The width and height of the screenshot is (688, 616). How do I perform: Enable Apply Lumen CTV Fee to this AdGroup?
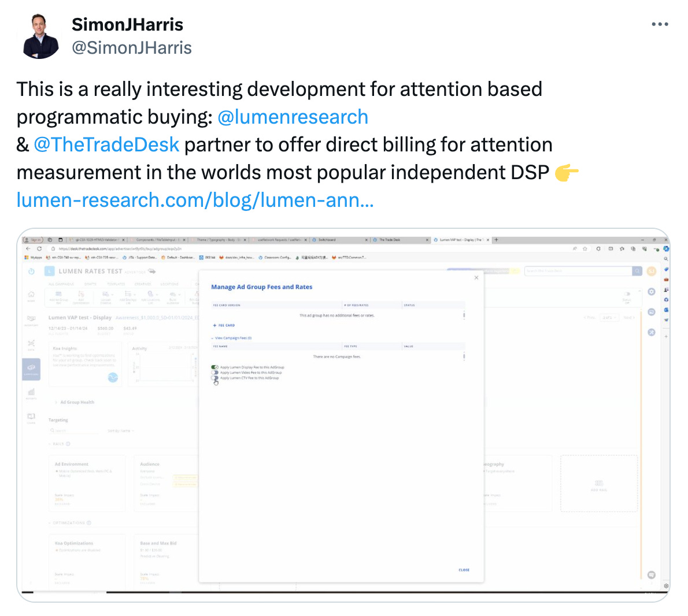pos(214,377)
